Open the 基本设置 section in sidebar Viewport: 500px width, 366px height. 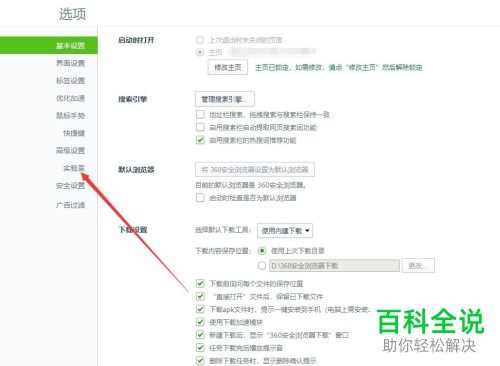[x=49, y=45]
